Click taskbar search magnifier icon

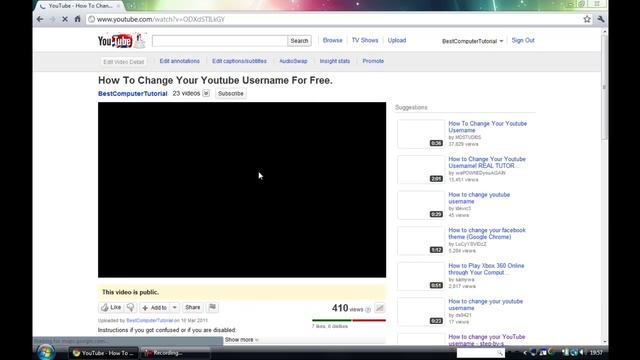coord(500,353)
